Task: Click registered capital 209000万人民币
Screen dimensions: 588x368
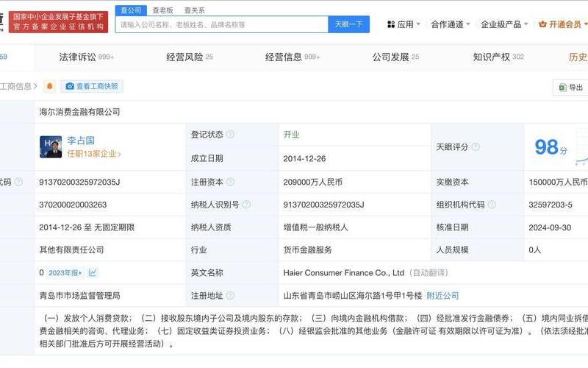Action: click(313, 182)
